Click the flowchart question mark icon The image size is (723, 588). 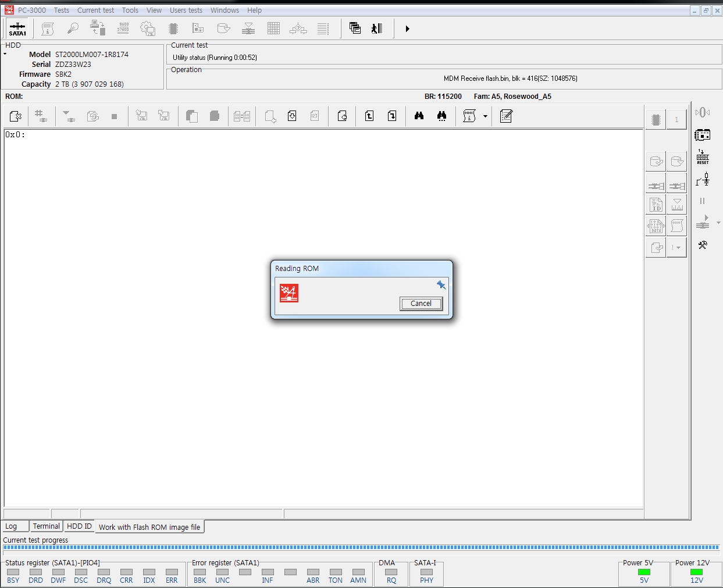(x=298, y=28)
